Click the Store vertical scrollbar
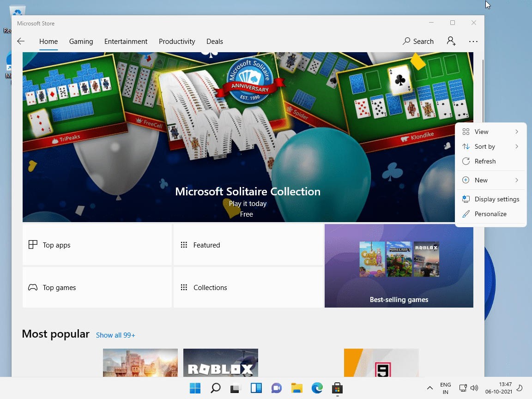Image resolution: width=532 pixels, height=399 pixels. [483, 91]
